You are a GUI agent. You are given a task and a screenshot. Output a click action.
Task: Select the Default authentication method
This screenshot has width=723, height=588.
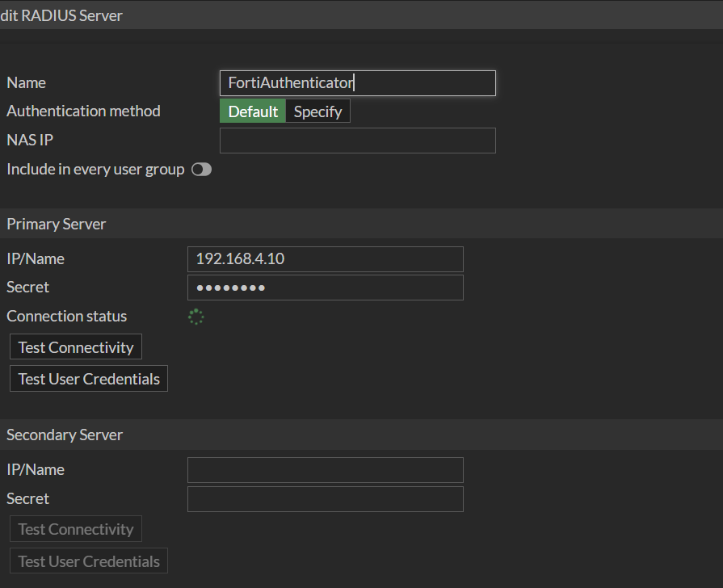click(252, 111)
